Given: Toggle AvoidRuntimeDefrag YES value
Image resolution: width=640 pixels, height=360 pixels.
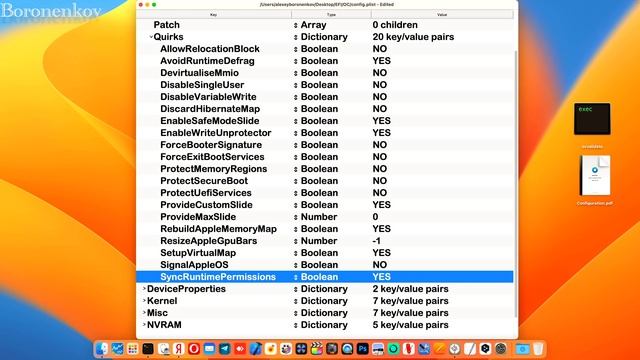Looking at the screenshot, I should 381,61.
